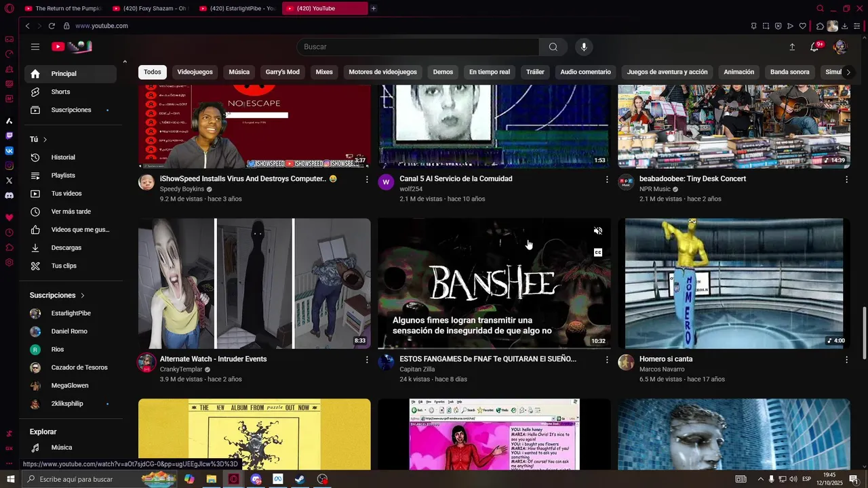Go to Shorts in the sidebar
The image size is (868, 488).
[71, 91]
